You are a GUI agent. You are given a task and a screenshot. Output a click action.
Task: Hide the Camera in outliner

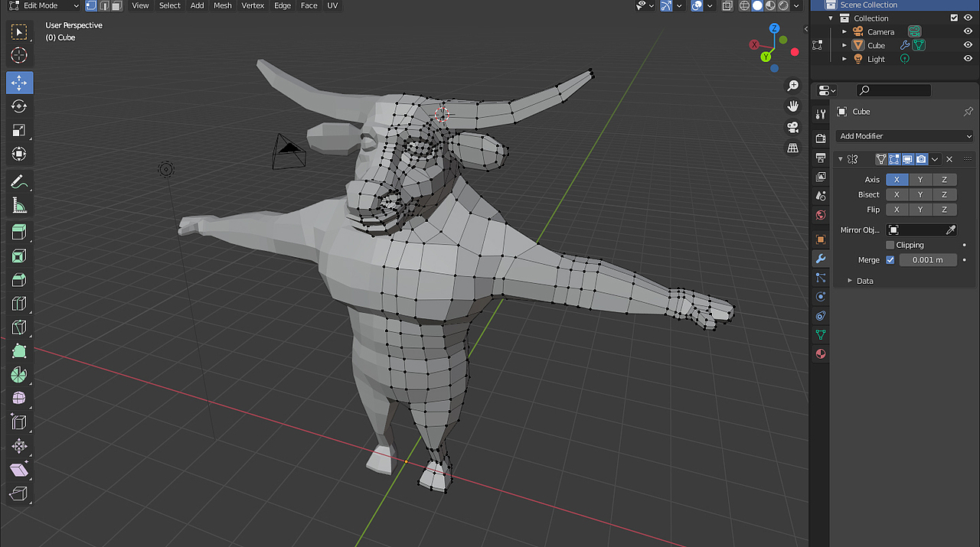[x=968, y=31]
